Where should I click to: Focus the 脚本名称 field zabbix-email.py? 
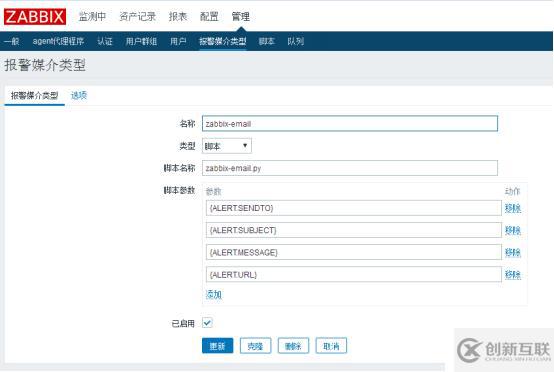coord(350,168)
